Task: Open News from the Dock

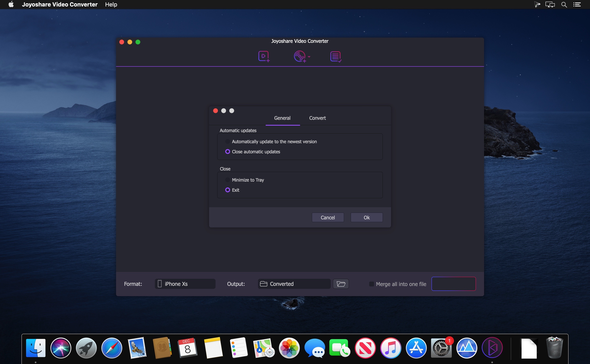Action: [x=365, y=348]
